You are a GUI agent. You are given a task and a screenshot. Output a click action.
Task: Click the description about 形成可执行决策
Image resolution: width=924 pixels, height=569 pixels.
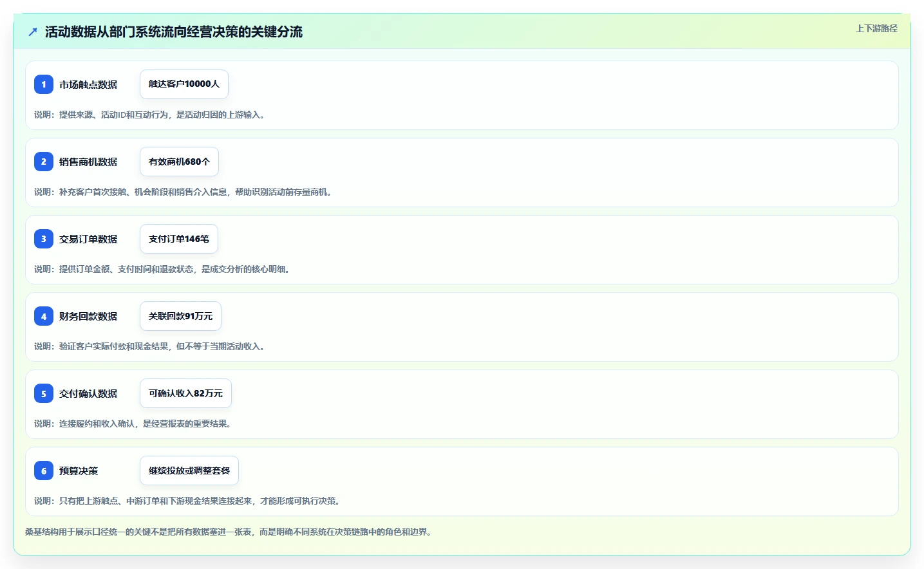(x=189, y=501)
